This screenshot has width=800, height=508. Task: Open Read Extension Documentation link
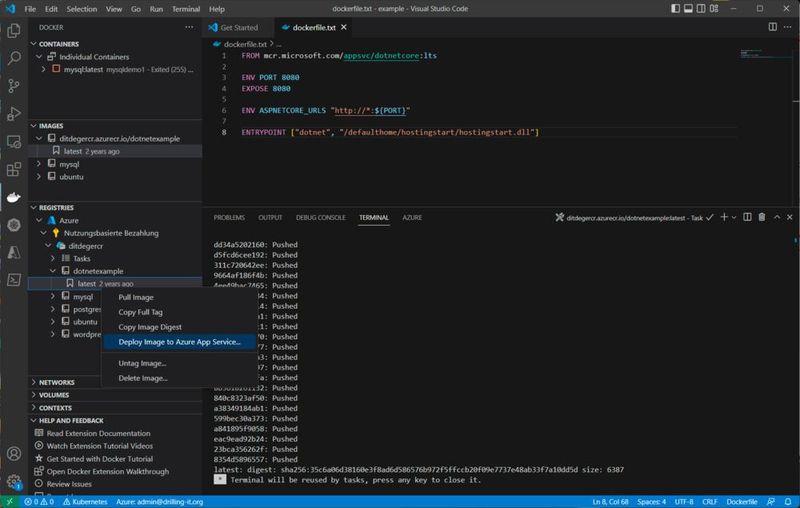tap(98, 433)
